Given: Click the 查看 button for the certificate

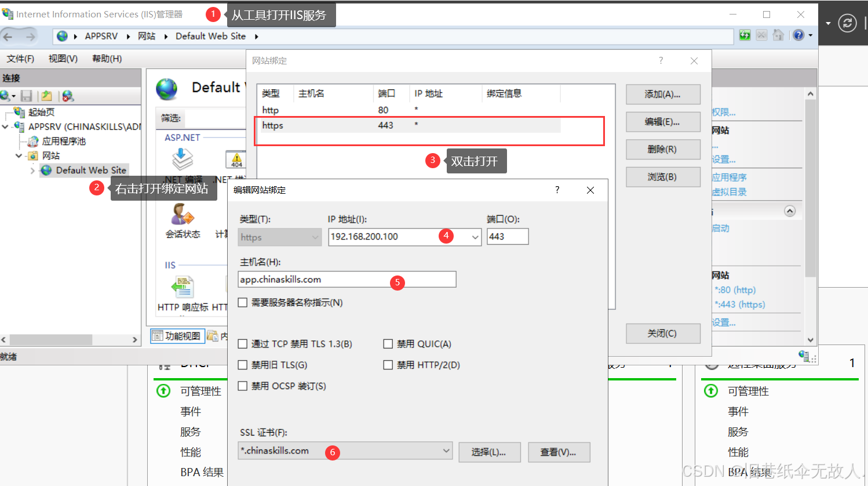Looking at the screenshot, I should coord(558,452).
